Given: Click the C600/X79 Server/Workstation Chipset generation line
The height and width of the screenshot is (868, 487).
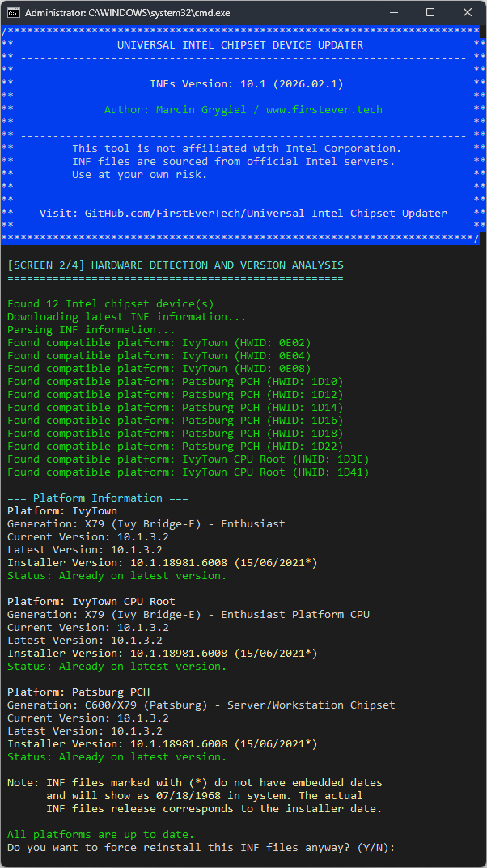Looking at the screenshot, I should 201,705.
